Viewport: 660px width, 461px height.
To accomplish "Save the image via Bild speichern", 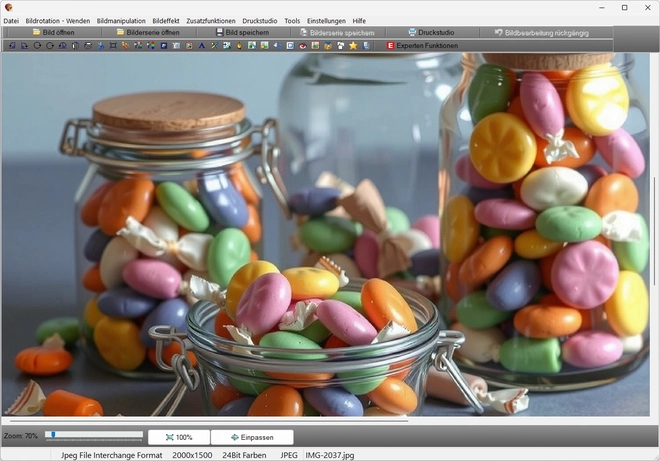I will tap(240, 32).
